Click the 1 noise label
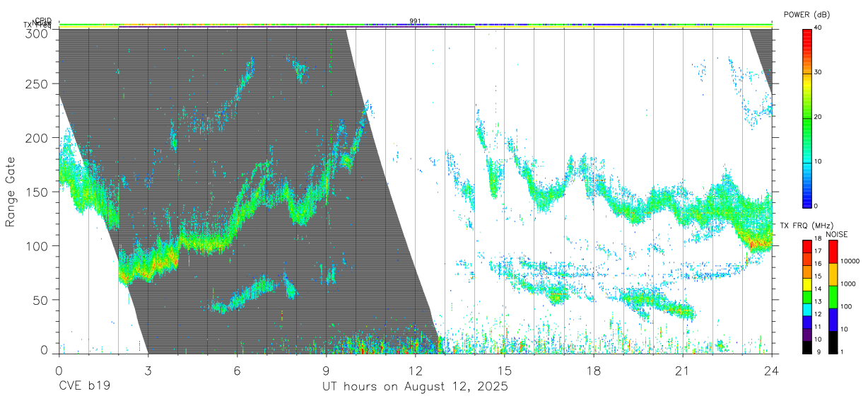Screen dimensions: 868x401 tap(843, 351)
